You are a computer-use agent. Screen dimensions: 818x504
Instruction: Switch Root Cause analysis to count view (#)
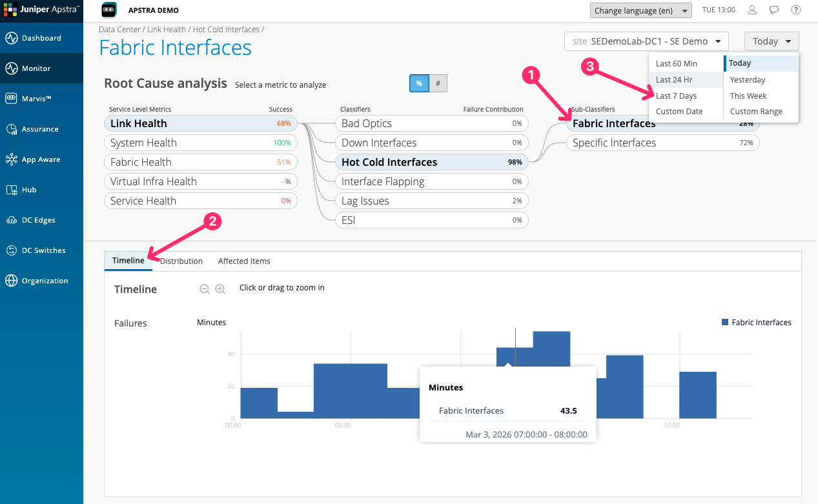click(438, 83)
